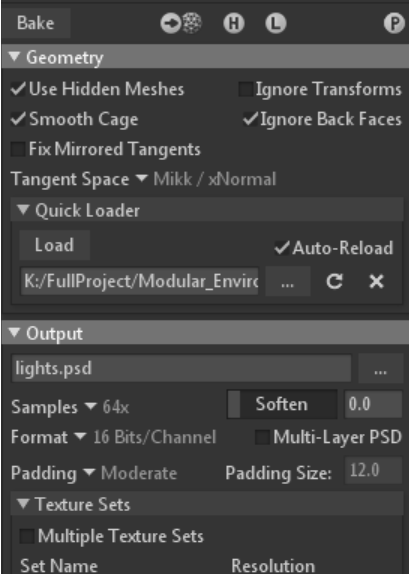Click the H high-poly icon
Image resolution: width=409 pixels, height=574 pixels.
click(234, 23)
